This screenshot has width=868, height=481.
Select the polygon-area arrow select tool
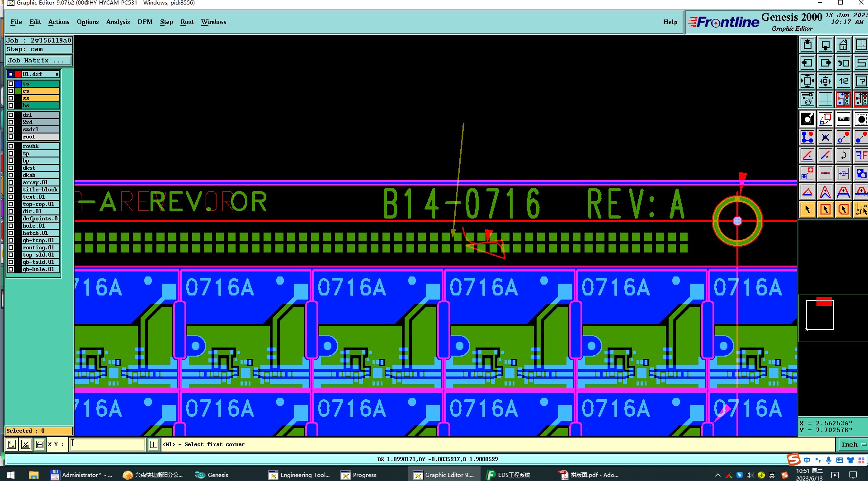click(x=844, y=210)
